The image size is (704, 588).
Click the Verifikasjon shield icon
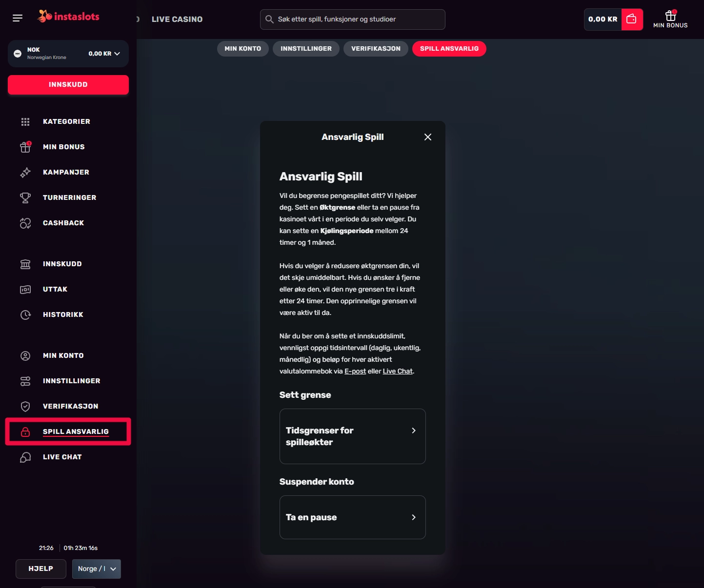tap(25, 407)
